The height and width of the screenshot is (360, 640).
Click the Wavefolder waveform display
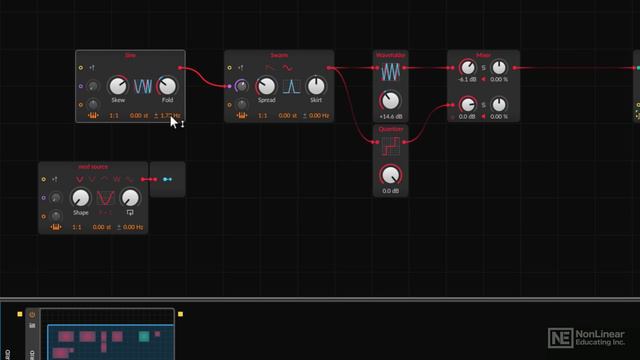coord(391,72)
